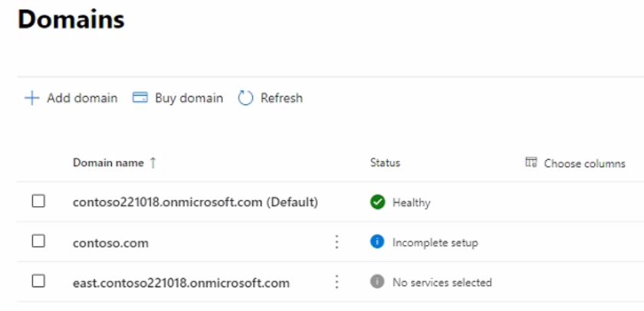
Task: Click the Add domain button label
Action: (82, 98)
